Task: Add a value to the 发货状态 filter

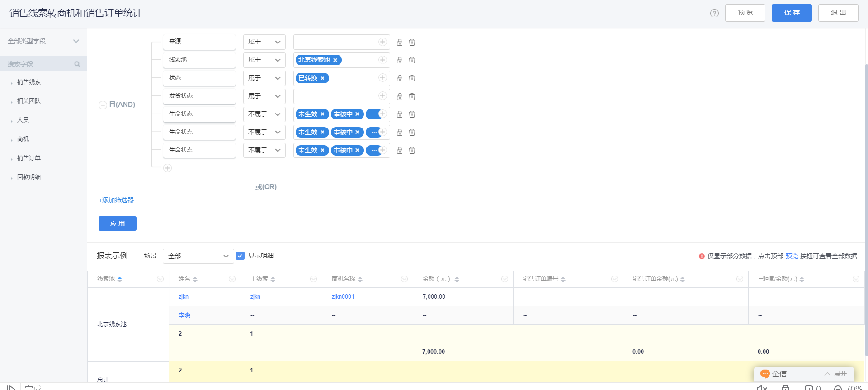Action: [x=382, y=96]
